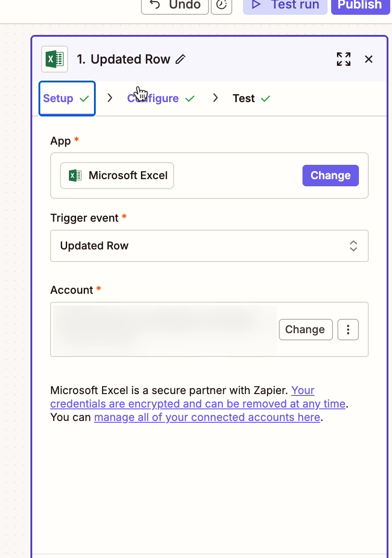Image resolution: width=392 pixels, height=558 pixels.
Task: Click the green checkmark beside Test
Action: 266,99
